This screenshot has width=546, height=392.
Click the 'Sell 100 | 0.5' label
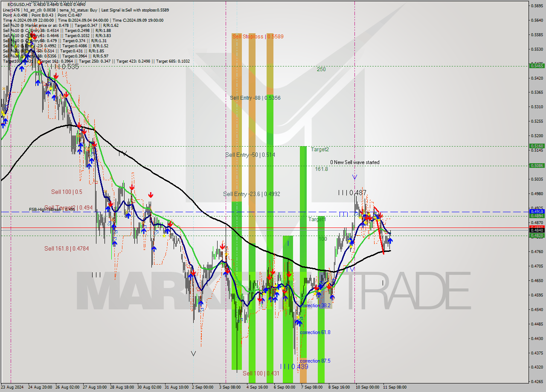pyautogui.click(x=67, y=192)
